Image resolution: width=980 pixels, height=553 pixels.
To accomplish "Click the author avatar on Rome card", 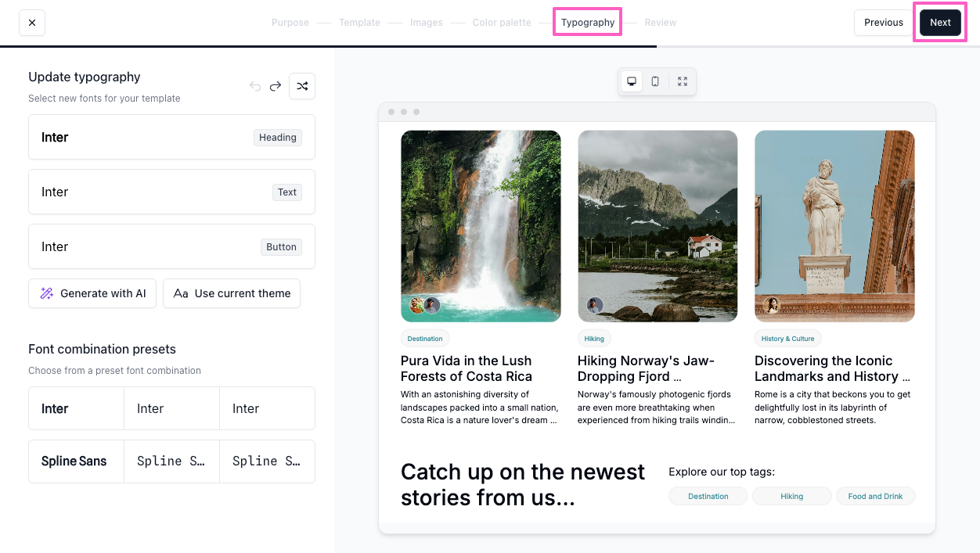I will (x=772, y=305).
